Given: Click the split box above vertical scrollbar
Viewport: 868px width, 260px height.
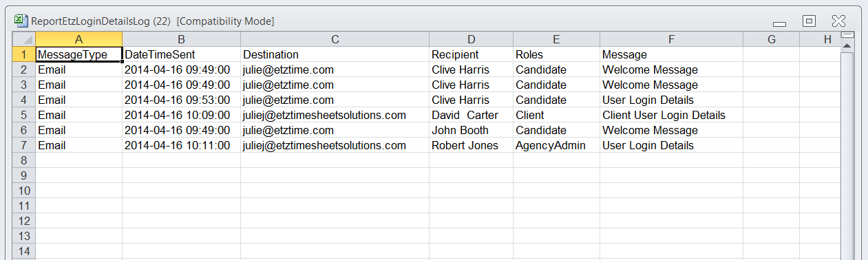Looking at the screenshot, I should coord(847,34).
